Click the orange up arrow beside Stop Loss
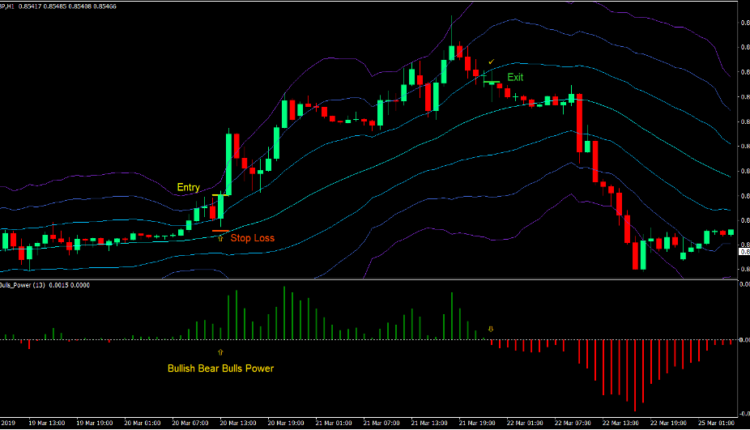The height and width of the screenshot is (430, 750). click(x=220, y=239)
